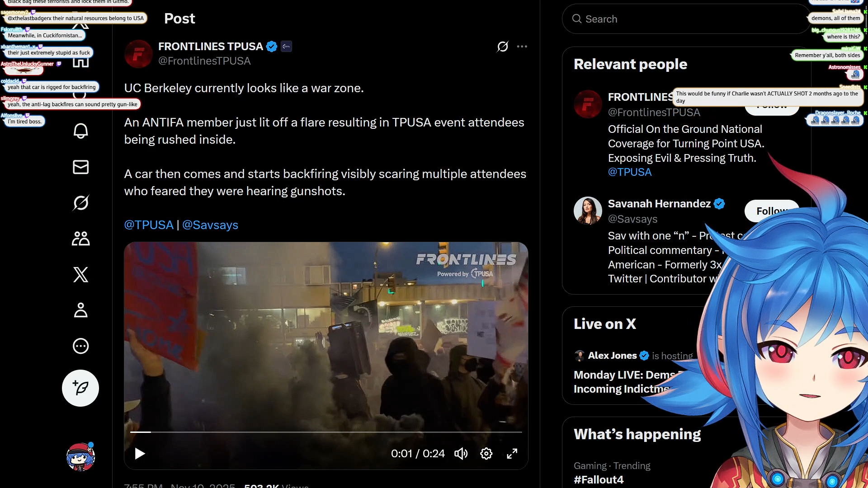Open Premium X logo in sidebar
Screen dimensions: 868x488
[80, 274]
